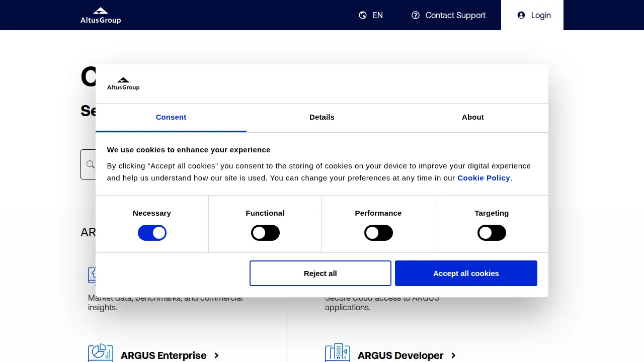Open the ARGUS Developer link
644x362 pixels.
click(400, 355)
